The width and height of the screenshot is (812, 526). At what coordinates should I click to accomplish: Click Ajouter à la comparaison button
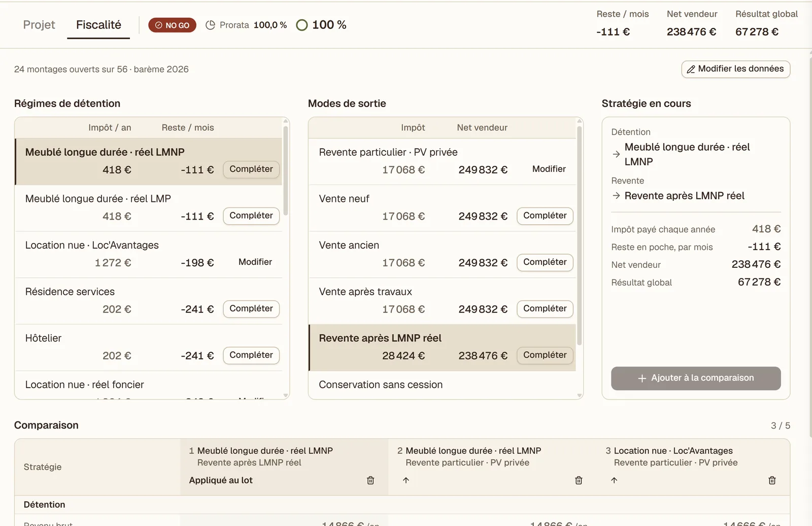point(696,378)
